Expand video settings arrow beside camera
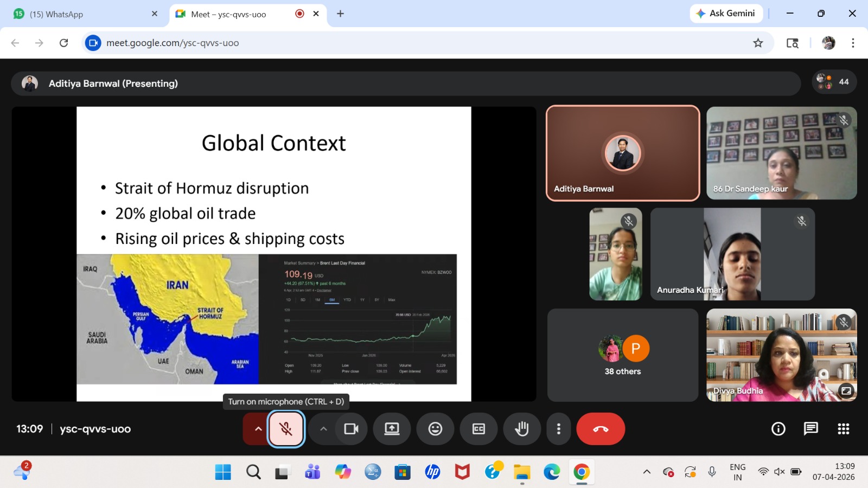868x488 pixels. tap(323, 429)
